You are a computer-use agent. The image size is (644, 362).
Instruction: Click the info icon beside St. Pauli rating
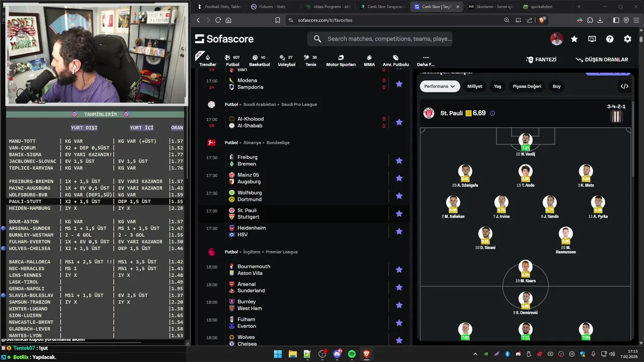(x=492, y=113)
